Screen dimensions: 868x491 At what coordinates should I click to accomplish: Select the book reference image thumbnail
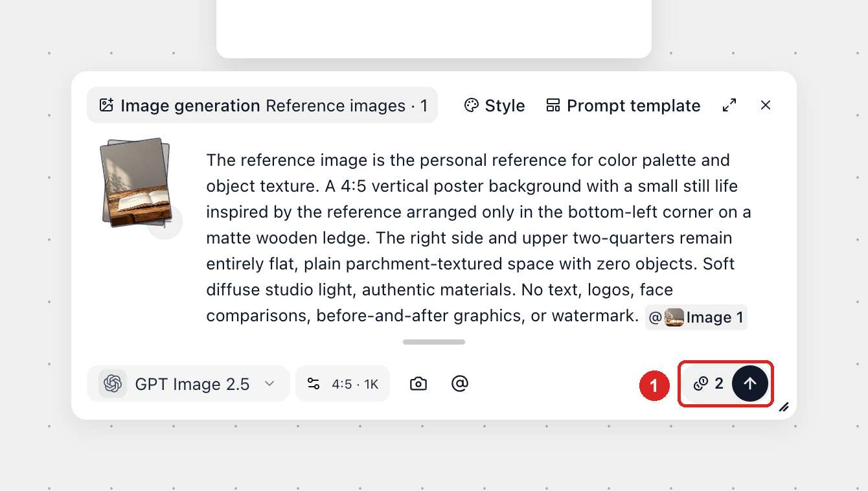point(135,182)
